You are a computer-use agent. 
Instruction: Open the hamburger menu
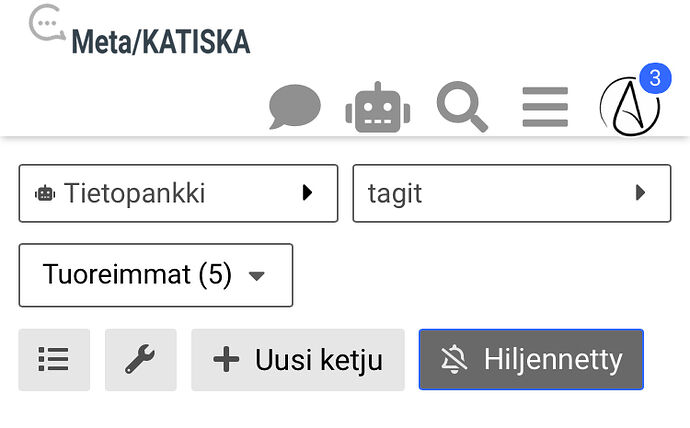click(x=545, y=107)
